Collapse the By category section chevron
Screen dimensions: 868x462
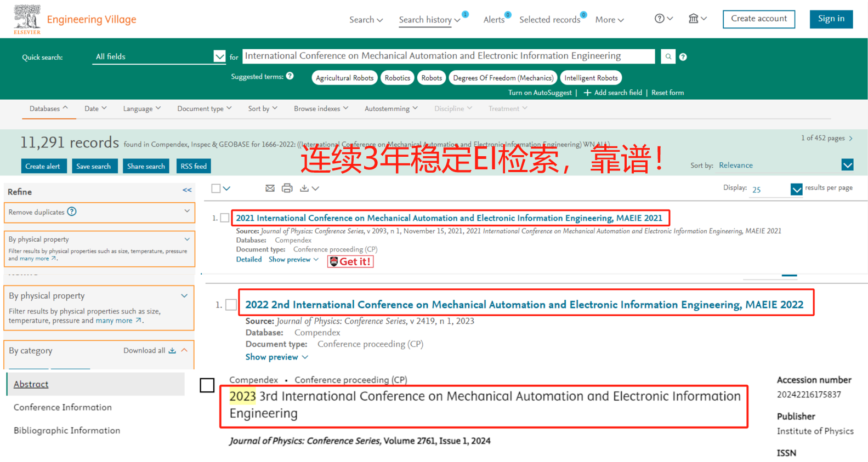tap(184, 350)
